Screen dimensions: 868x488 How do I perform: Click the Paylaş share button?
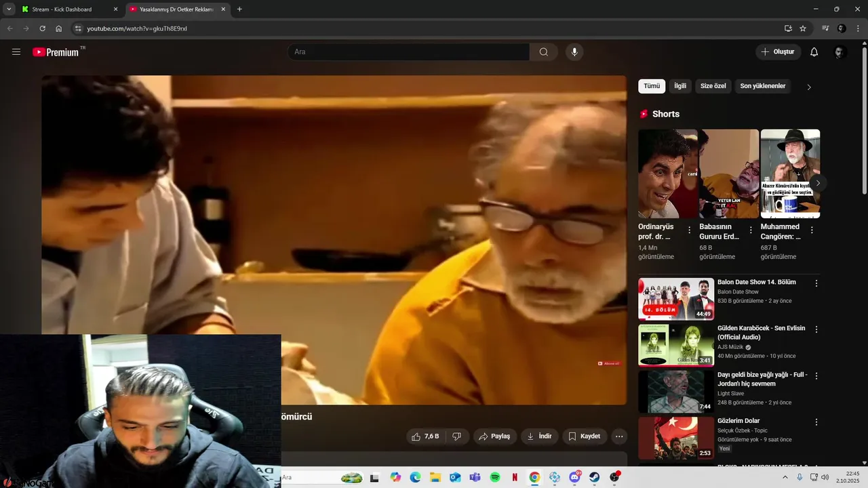point(495,436)
